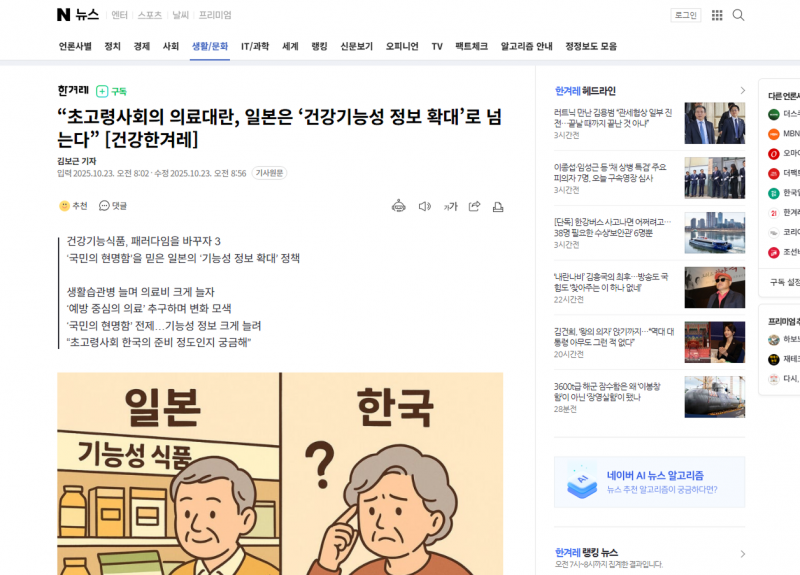Change font size with 가가 icon
The height and width of the screenshot is (575, 800).
451,206
